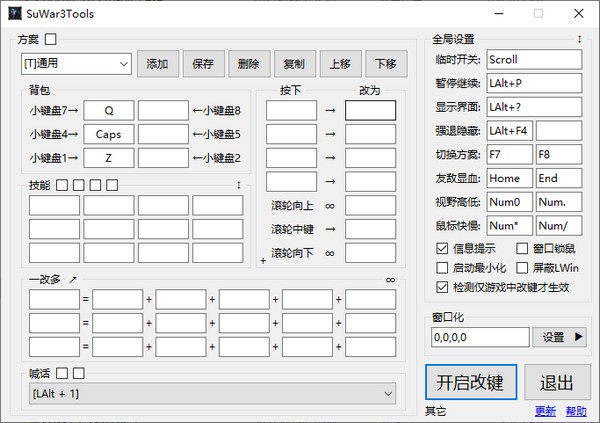
Task: Toggle 检测仅游戏中改键才生效 checkbox
Action: (x=442, y=287)
